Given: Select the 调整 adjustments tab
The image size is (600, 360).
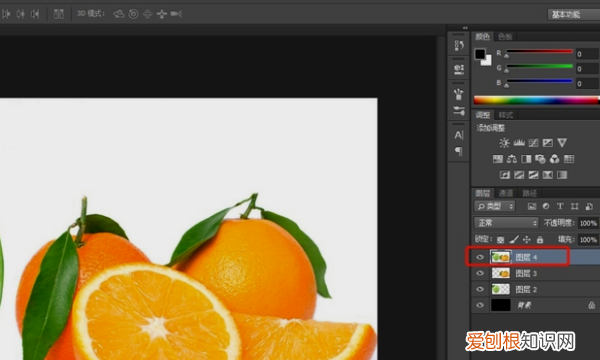Looking at the screenshot, I should [483, 115].
